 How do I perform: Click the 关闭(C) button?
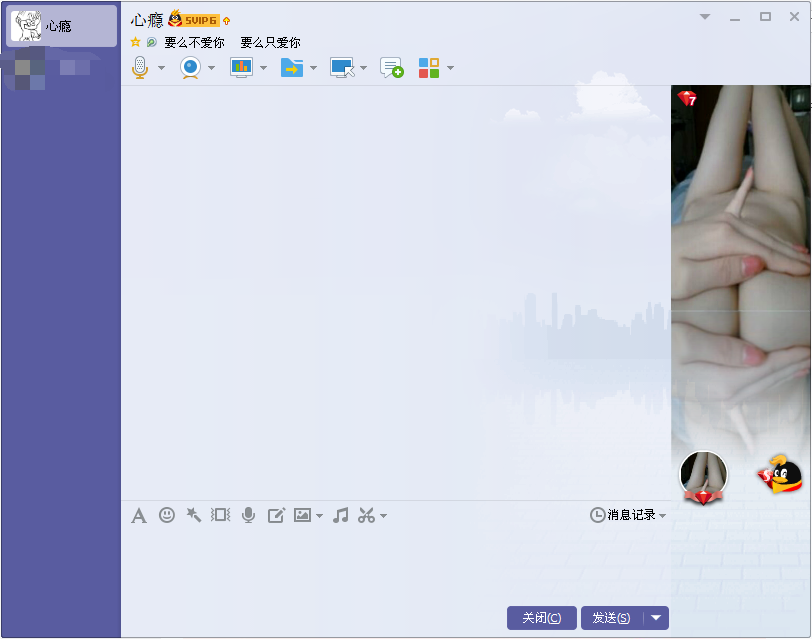point(542,618)
